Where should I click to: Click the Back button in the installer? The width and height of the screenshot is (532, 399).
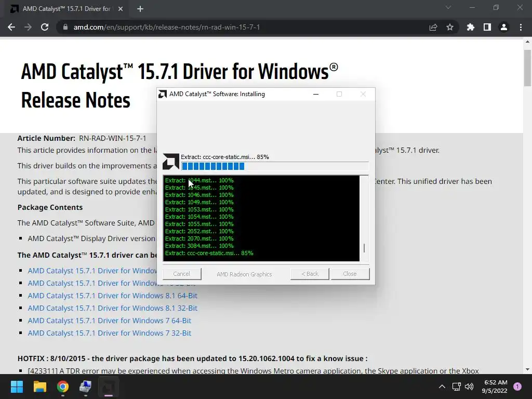pos(310,274)
